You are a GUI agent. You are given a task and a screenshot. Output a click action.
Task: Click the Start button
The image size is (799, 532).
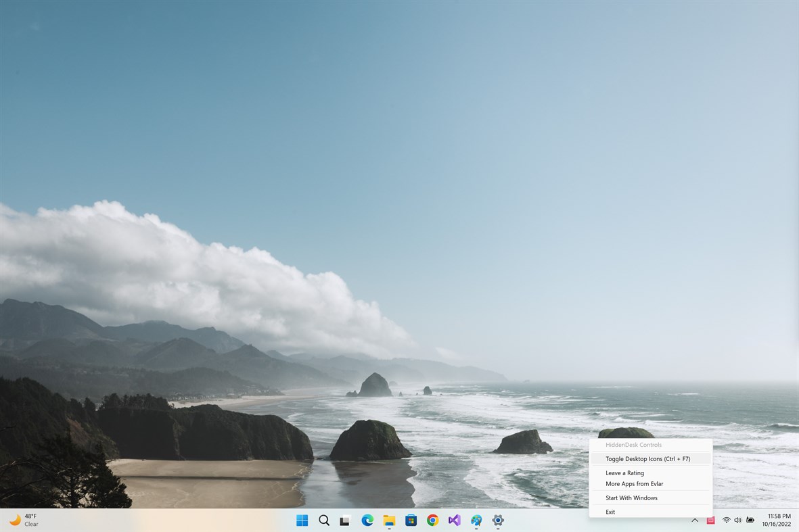[x=302, y=521]
